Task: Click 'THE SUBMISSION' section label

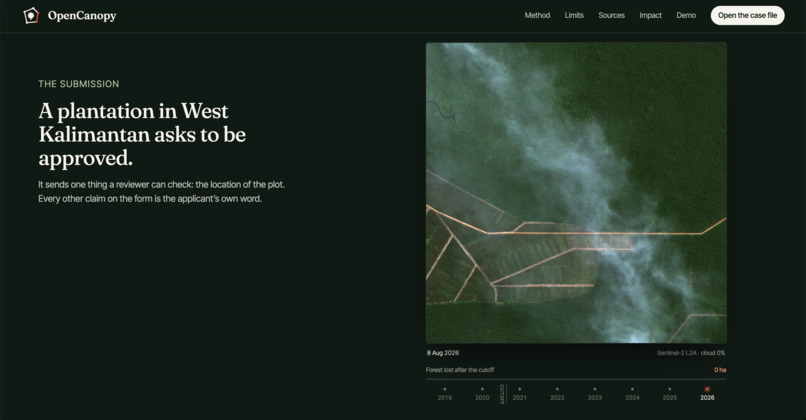Action: (79, 84)
